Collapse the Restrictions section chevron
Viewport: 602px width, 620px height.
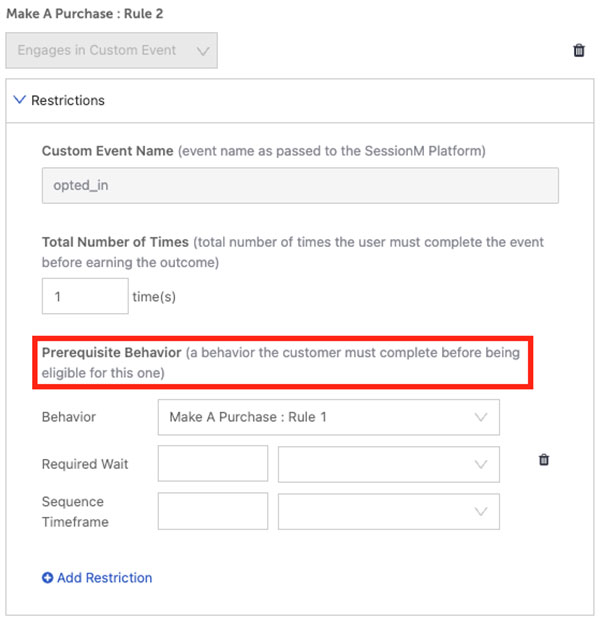click(x=20, y=100)
